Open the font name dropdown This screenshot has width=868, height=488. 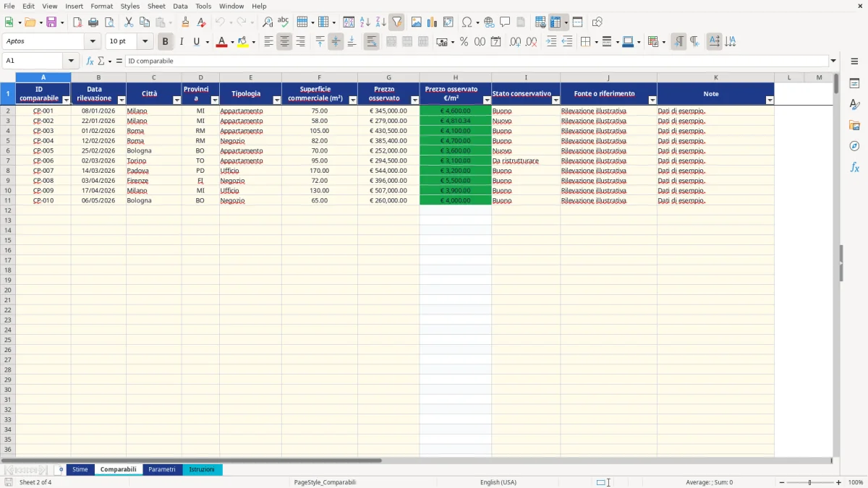[x=93, y=42]
